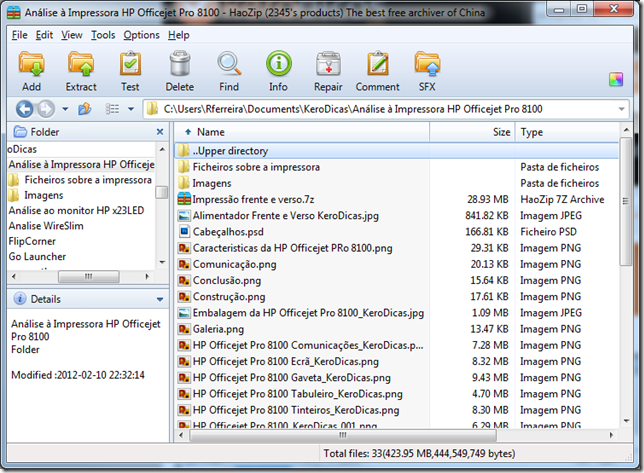Click folder tree scroll-up arrow
The width and height of the screenshot is (644, 473).
[162, 149]
